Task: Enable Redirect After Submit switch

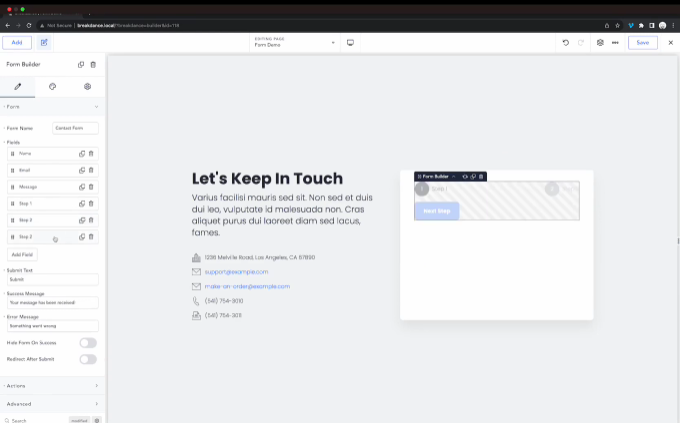Action: pyautogui.click(x=88, y=359)
